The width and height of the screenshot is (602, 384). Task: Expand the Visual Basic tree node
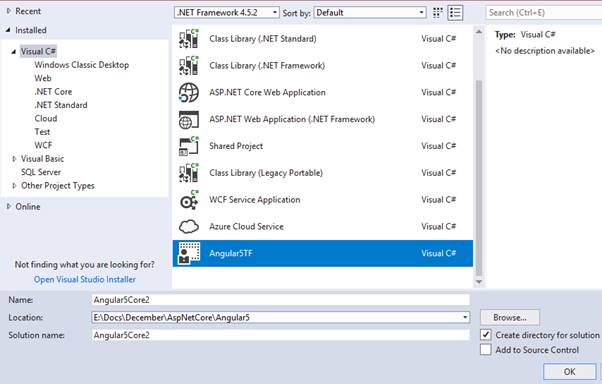point(14,159)
